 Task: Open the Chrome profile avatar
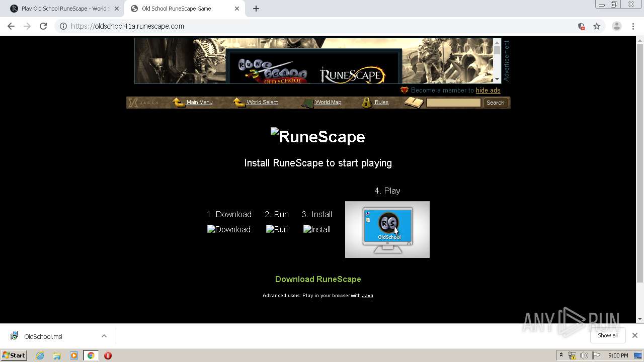pos(616,26)
